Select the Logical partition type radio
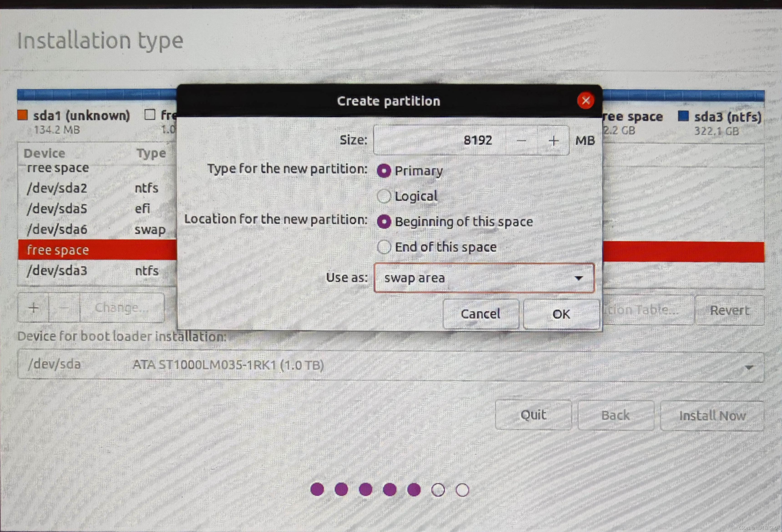Viewport: 782px width, 532px height. point(384,196)
